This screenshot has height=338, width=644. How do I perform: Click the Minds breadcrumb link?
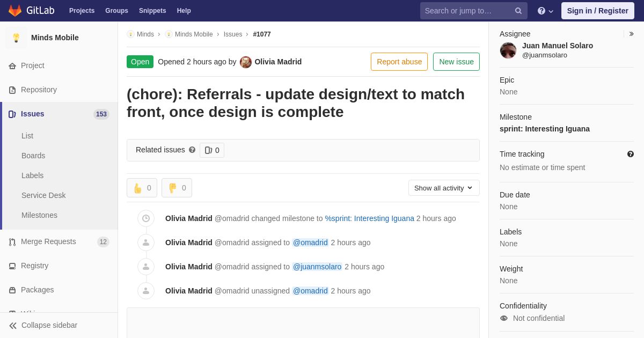pyautogui.click(x=145, y=34)
